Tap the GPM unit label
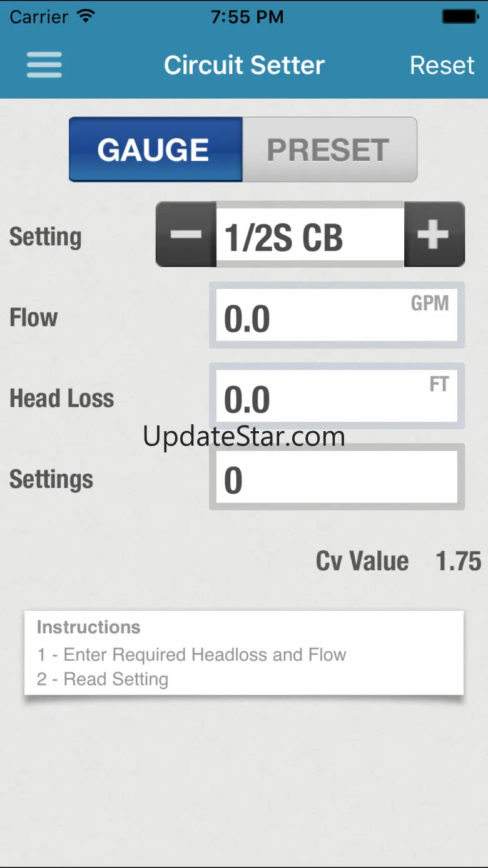This screenshot has width=488, height=868. pyautogui.click(x=430, y=304)
